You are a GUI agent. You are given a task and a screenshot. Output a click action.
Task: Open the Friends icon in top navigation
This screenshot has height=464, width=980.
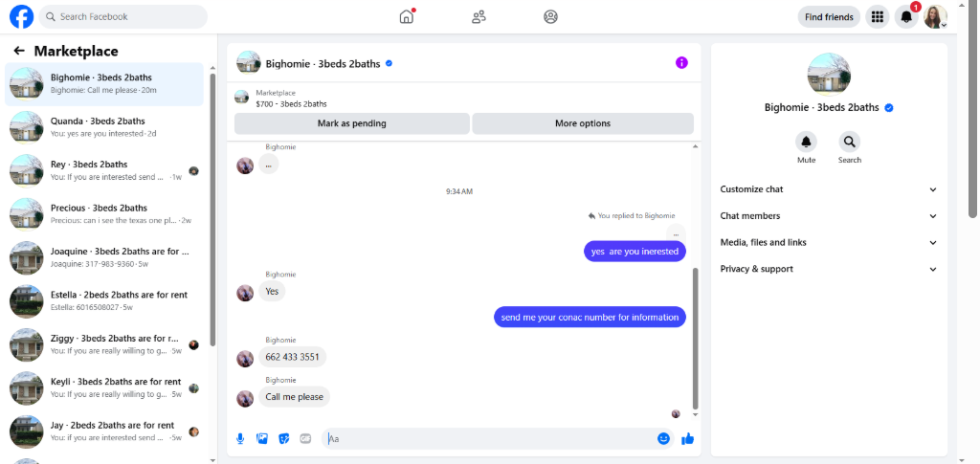(479, 17)
